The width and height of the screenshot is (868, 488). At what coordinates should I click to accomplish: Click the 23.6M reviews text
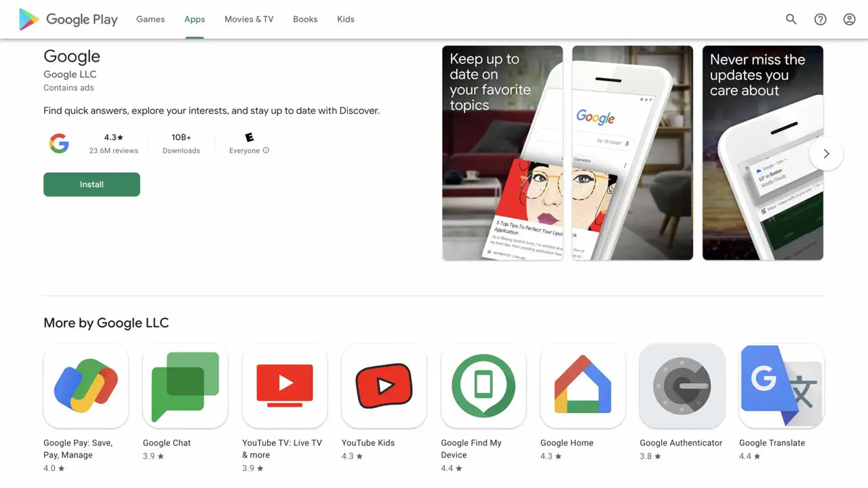click(x=114, y=151)
